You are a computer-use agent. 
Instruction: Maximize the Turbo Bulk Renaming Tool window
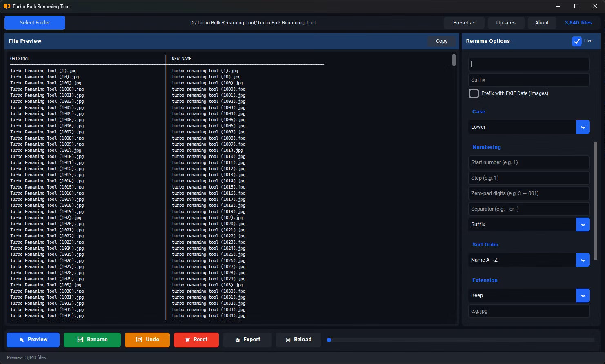(x=576, y=6)
